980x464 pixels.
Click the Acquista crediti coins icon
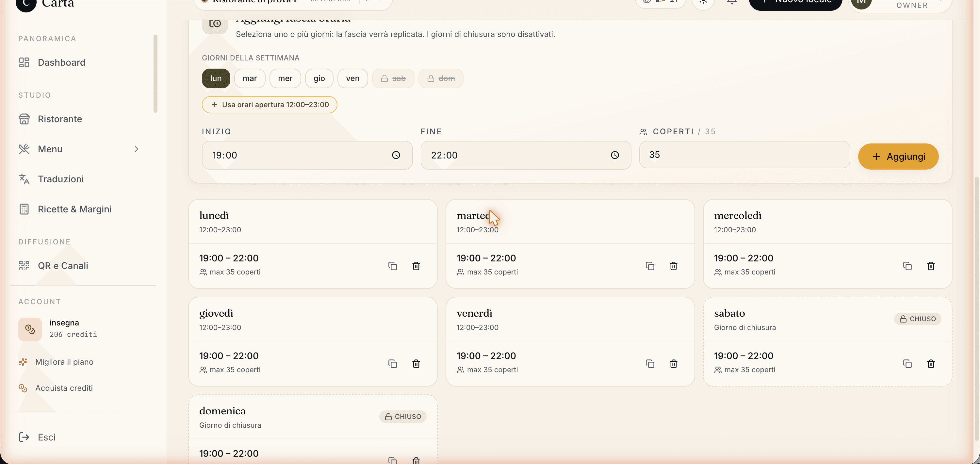pos(23,388)
